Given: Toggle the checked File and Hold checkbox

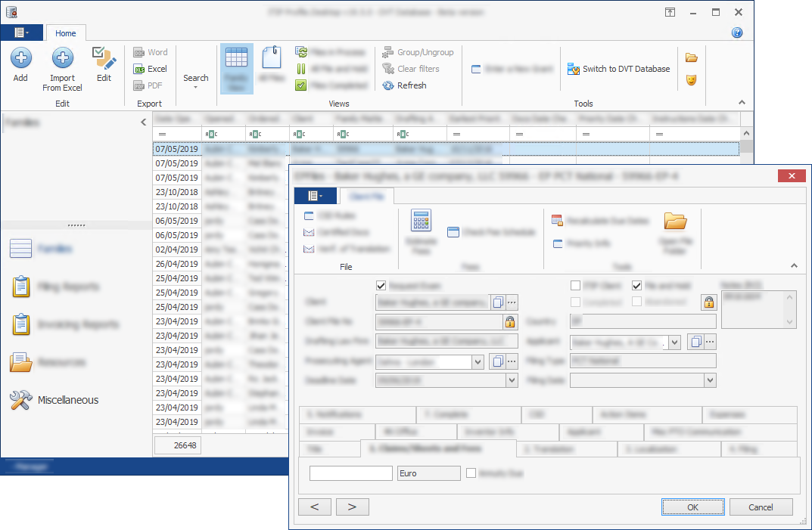Looking at the screenshot, I should point(637,286).
